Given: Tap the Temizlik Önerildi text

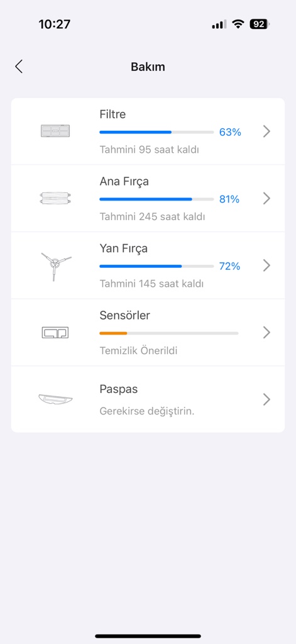Looking at the screenshot, I should click(138, 351).
